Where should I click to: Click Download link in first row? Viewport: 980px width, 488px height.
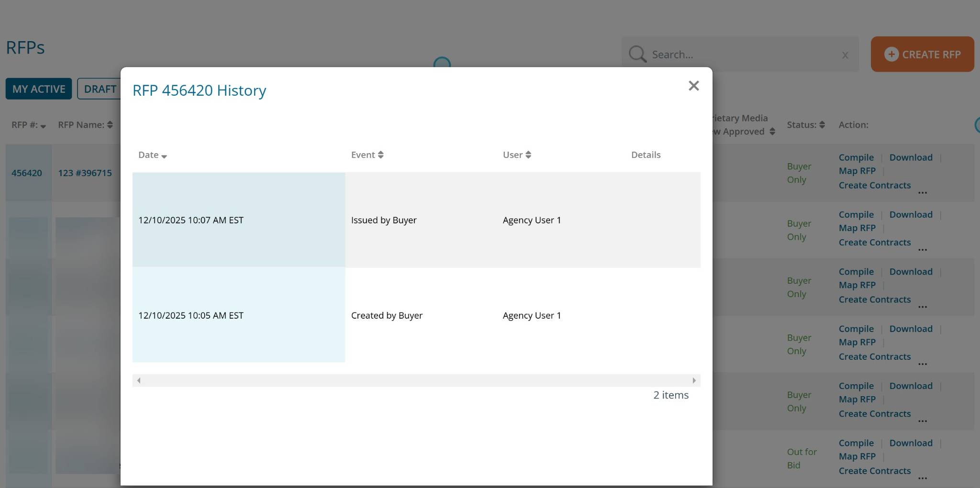[x=911, y=157]
